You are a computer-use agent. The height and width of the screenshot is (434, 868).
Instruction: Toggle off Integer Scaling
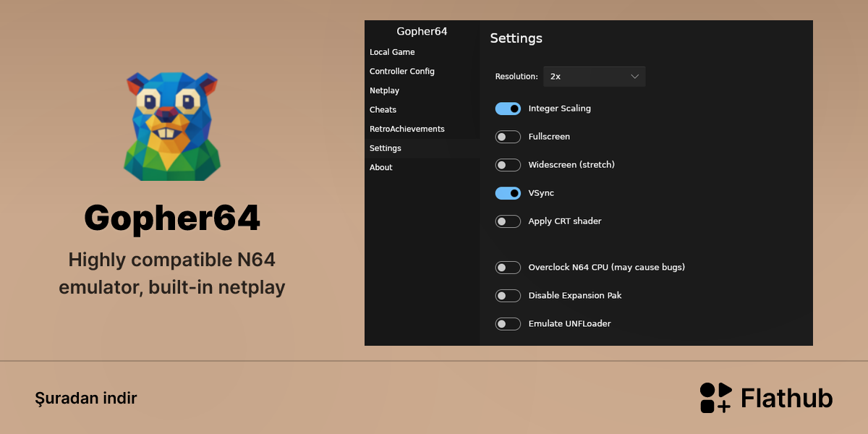tap(508, 109)
